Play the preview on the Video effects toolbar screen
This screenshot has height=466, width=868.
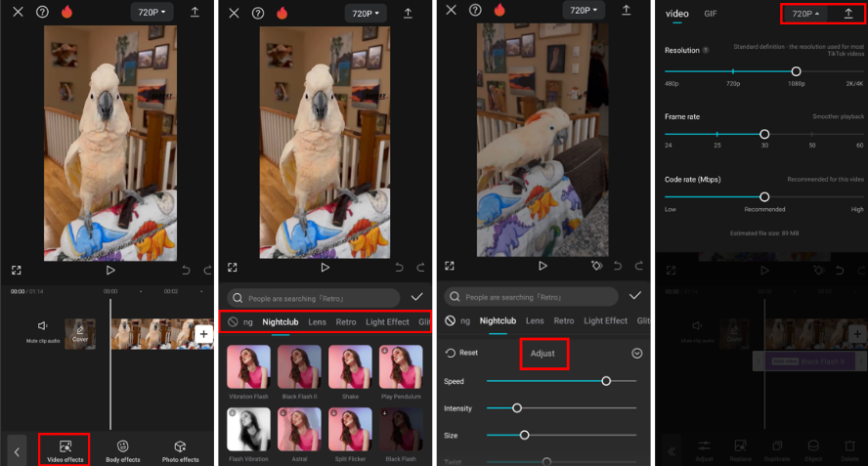point(110,270)
